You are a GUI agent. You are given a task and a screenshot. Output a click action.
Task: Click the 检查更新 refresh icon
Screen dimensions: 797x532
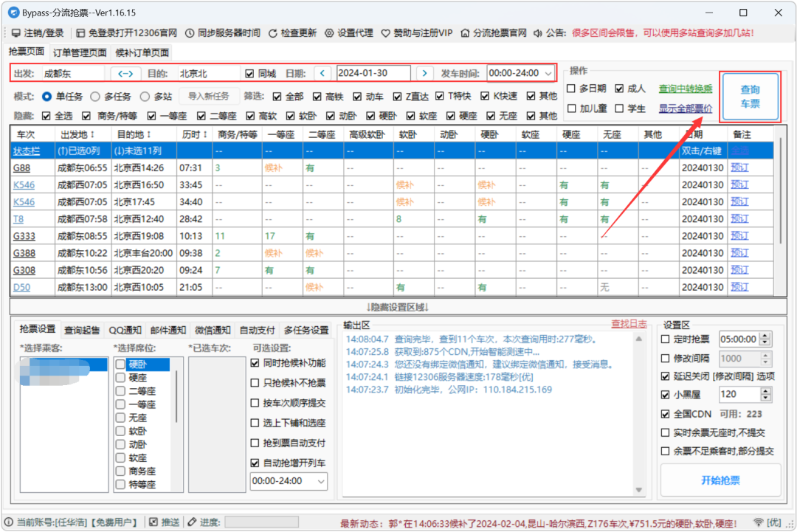(273, 33)
